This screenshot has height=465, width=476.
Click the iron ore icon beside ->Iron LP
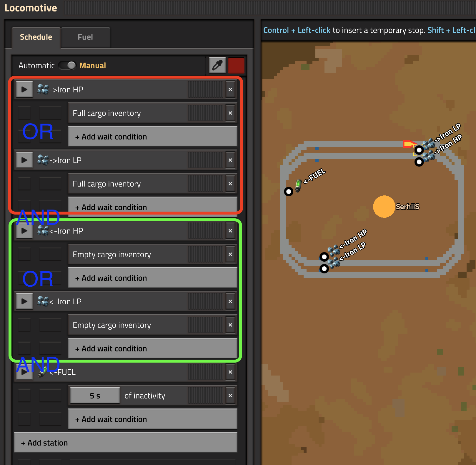(43, 160)
